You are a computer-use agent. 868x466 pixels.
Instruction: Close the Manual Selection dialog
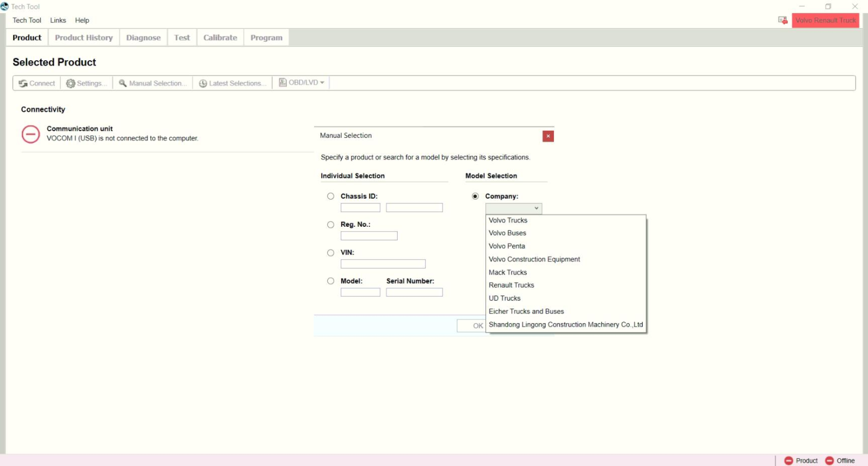tap(548, 136)
